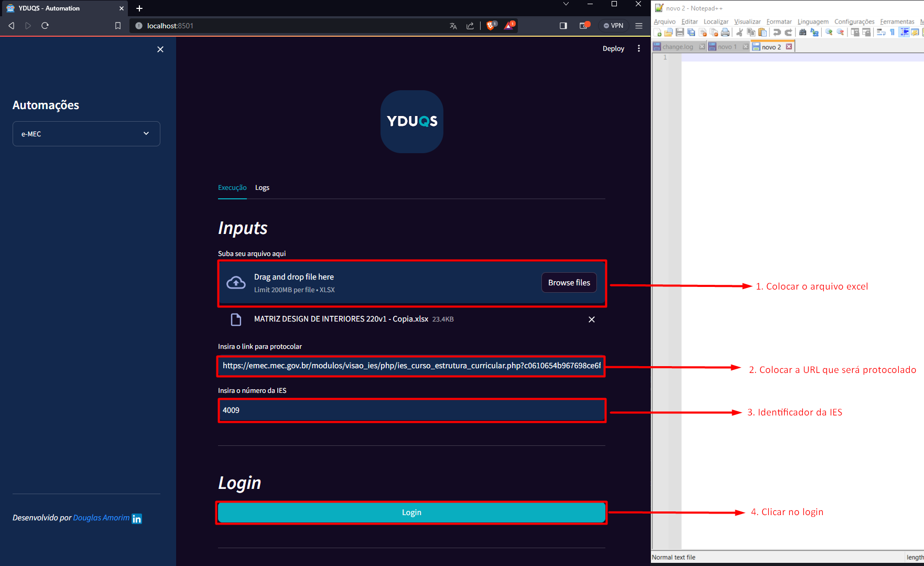Click the browser back arrow
This screenshot has width=924, height=566.
click(11, 26)
